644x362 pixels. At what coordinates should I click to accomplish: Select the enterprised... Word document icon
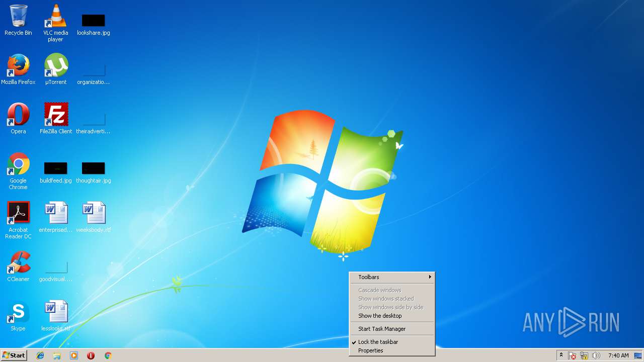tap(56, 217)
